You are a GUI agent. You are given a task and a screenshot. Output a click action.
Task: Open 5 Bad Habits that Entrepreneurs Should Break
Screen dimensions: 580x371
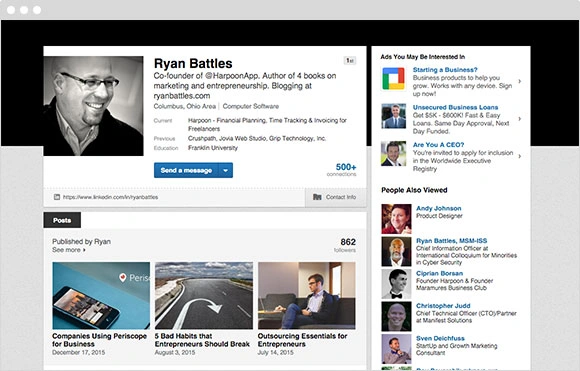pos(202,340)
